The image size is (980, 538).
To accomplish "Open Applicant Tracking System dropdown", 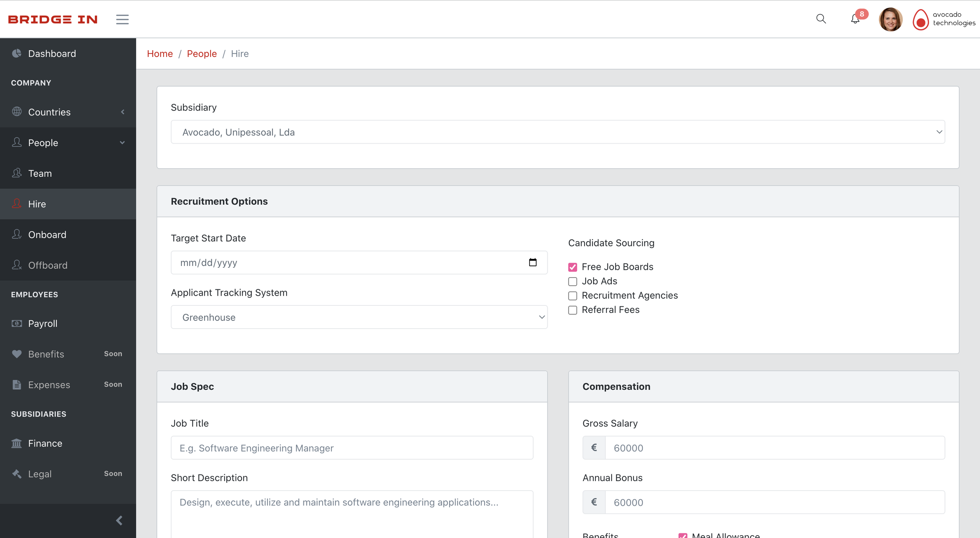I will point(359,317).
